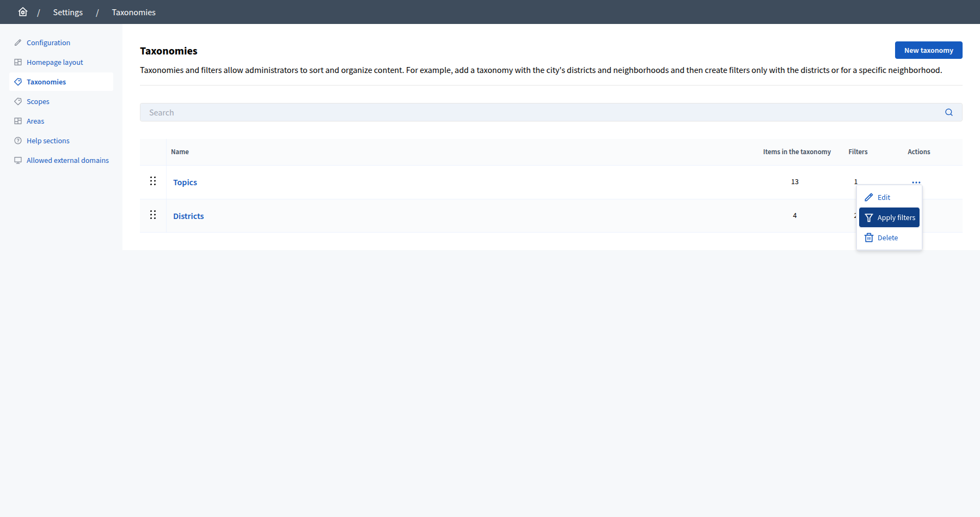Select Edit from the open actions menu
Viewport: 980px width, 517px height.
pos(883,197)
